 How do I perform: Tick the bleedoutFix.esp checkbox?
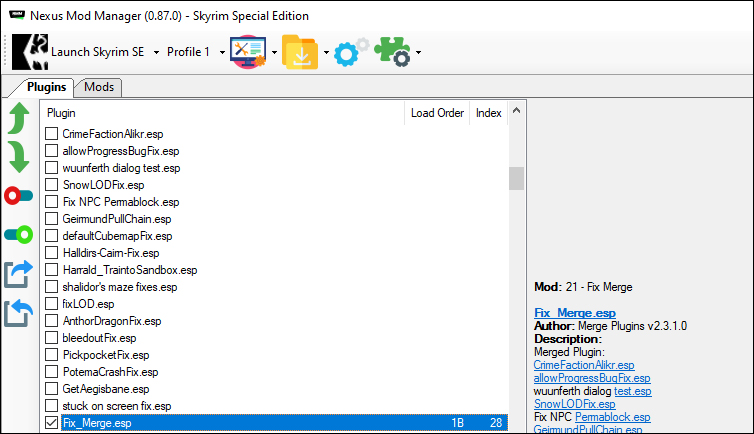click(51, 337)
